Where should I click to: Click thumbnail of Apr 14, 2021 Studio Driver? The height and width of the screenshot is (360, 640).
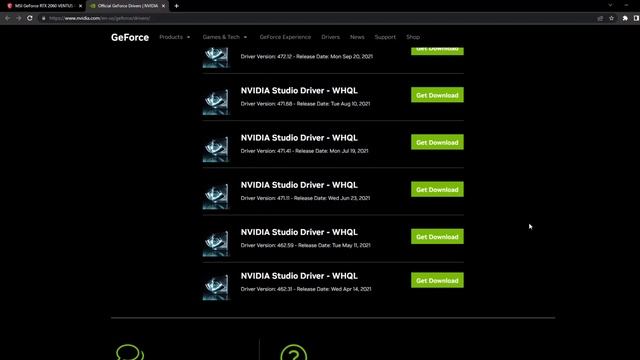pyautogui.click(x=216, y=287)
